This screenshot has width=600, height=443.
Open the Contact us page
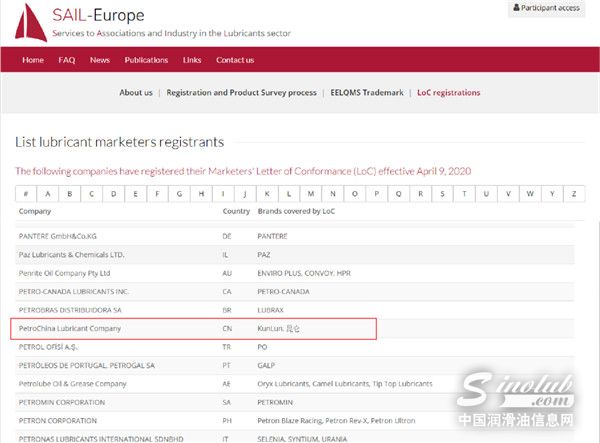[235, 60]
